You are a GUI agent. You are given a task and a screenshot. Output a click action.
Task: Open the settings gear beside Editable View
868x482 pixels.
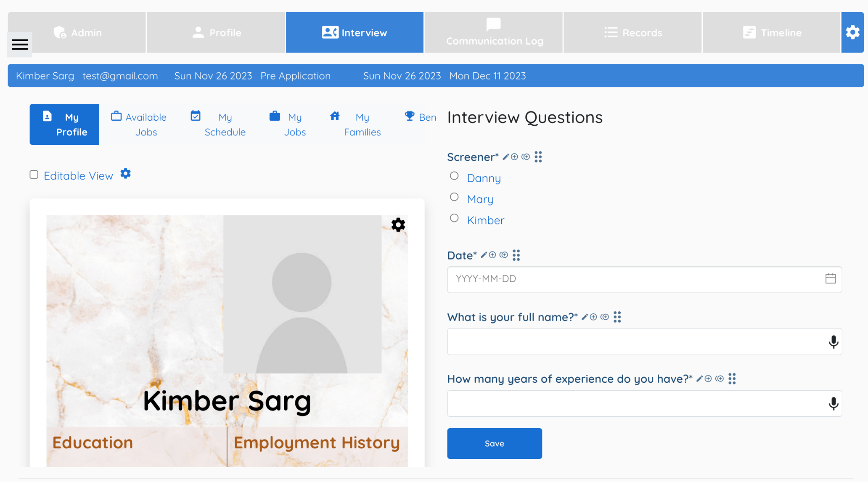[x=125, y=173]
